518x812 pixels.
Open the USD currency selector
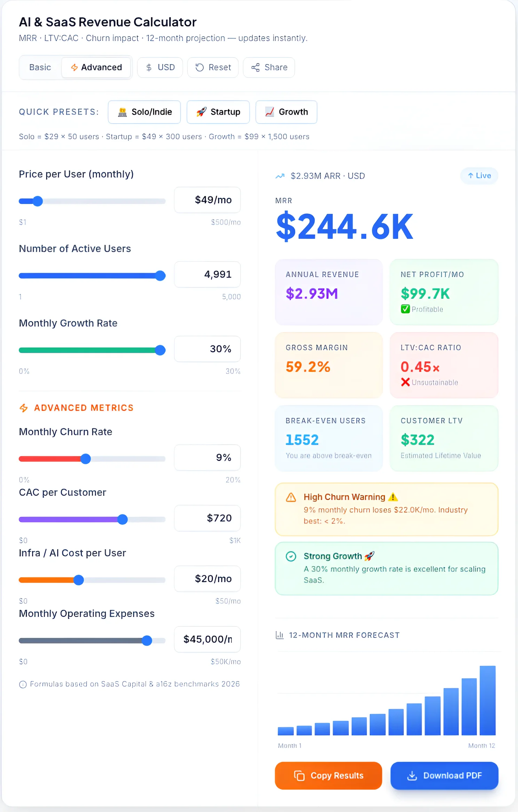click(160, 68)
